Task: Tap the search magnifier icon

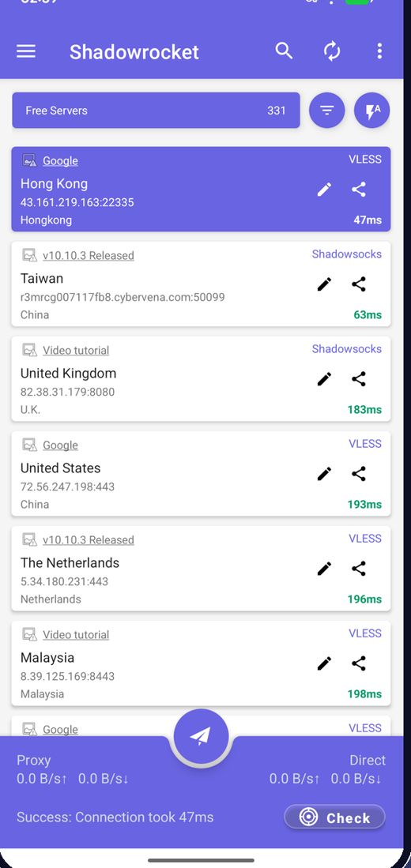Action: point(285,51)
